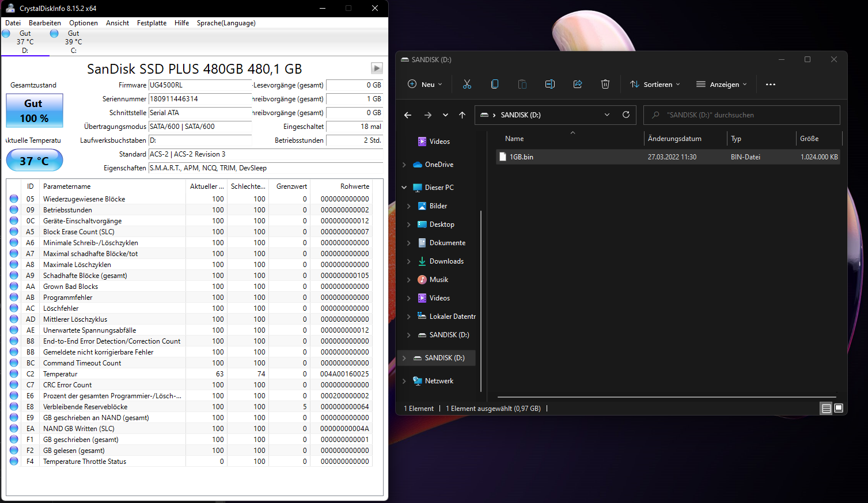
Task: Click the Copy icon in Explorer toolbar
Action: [x=495, y=84]
